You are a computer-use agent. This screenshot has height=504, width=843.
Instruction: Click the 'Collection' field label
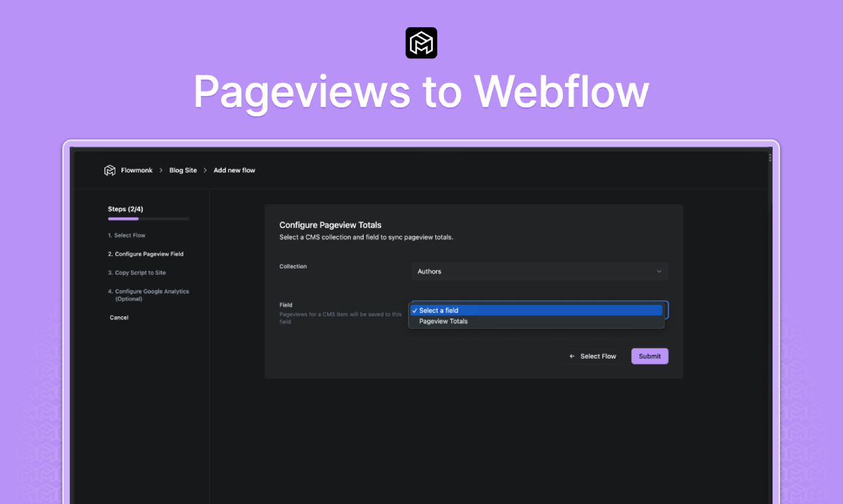pos(293,267)
